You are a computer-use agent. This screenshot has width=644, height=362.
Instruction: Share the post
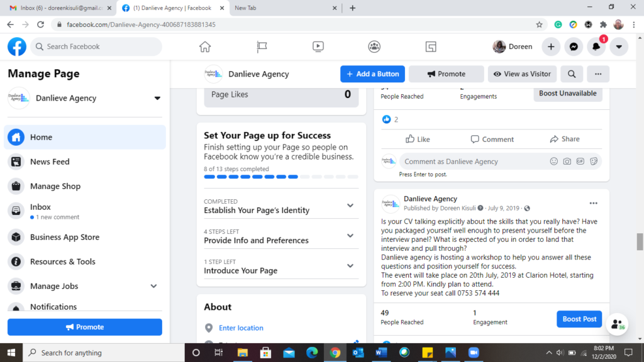click(565, 139)
